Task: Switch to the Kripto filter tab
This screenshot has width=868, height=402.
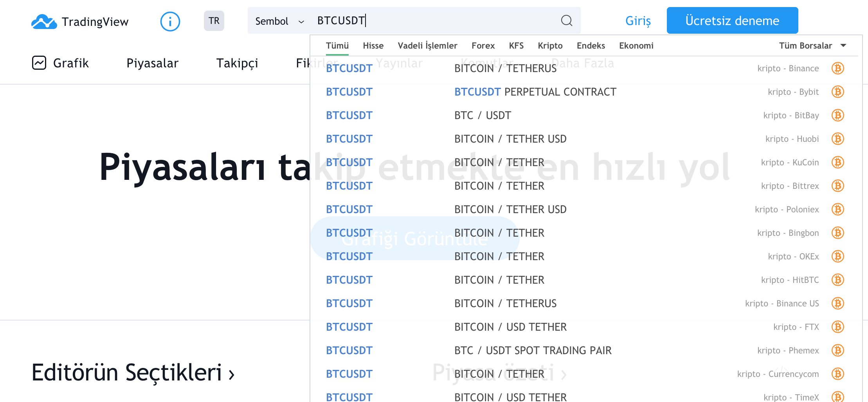Action: pos(550,45)
